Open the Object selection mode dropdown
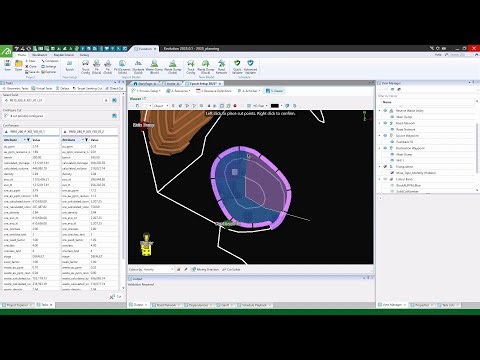Image resolution: width=480 pixels, height=360 pixels. click(161, 106)
